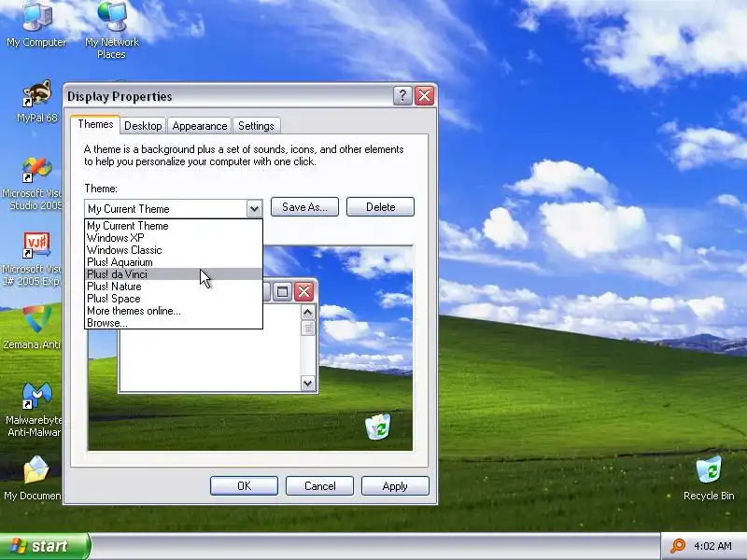Select the My Network Places icon
This screenshot has height=560, width=747.
click(112, 29)
